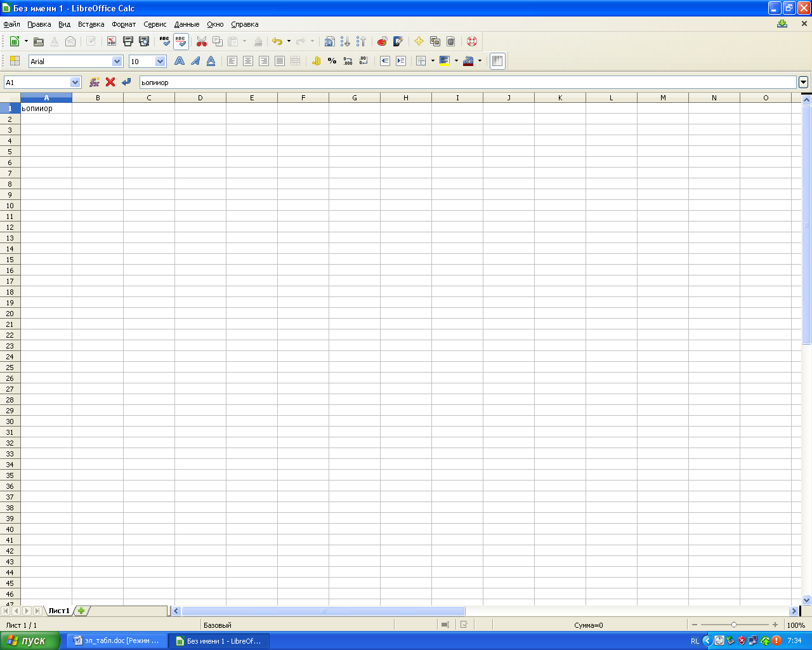Justify cell text
The width and height of the screenshot is (812, 650).
tap(280, 61)
